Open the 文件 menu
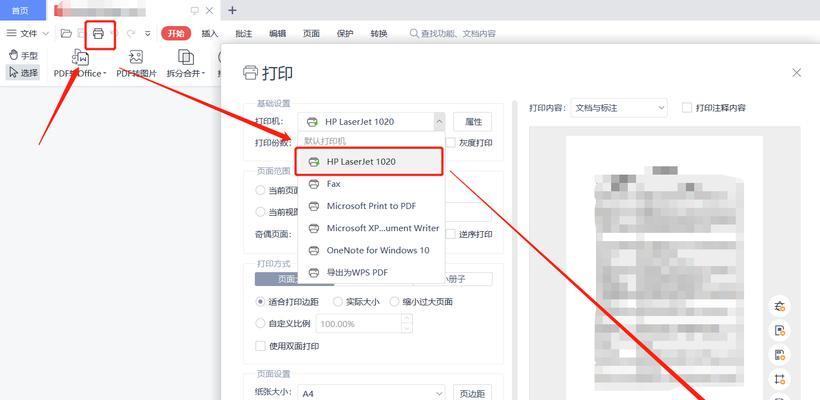 click(x=28, y=34)
